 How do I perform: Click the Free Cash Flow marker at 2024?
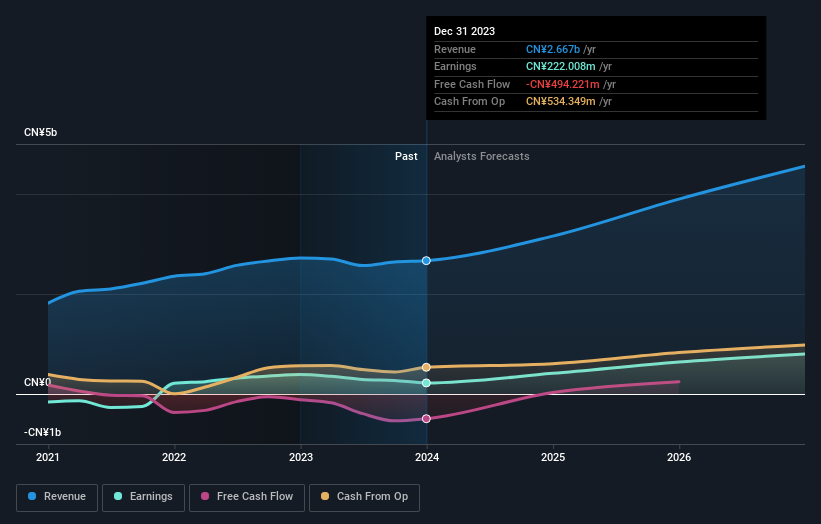[x=426, y=419]
